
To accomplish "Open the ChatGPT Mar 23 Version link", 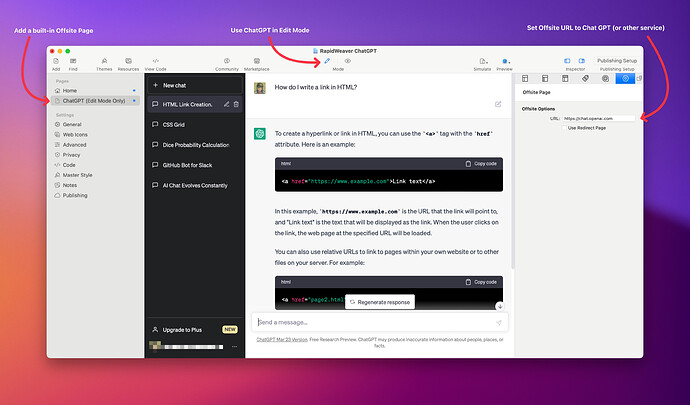I will (282, 339).
